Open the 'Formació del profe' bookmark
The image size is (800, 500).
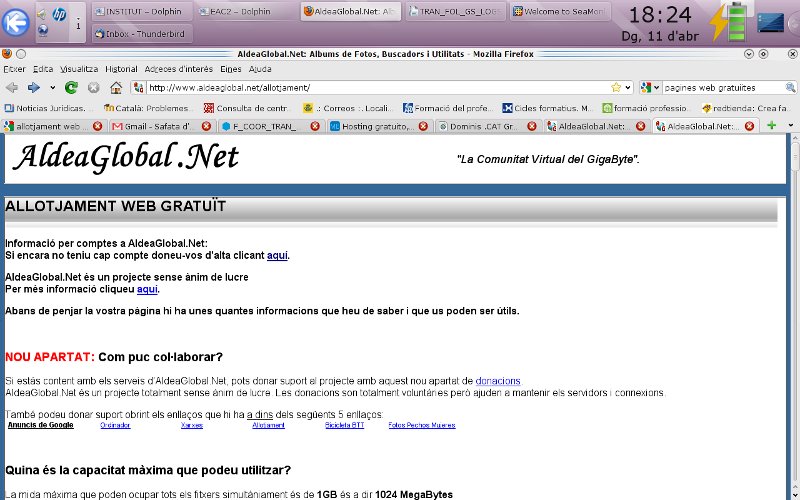pyautogui.click(x=448, y=108)
